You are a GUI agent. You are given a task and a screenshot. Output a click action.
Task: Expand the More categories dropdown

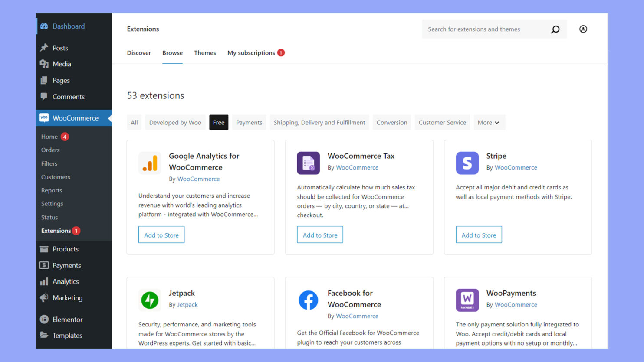tap(489, 122)
